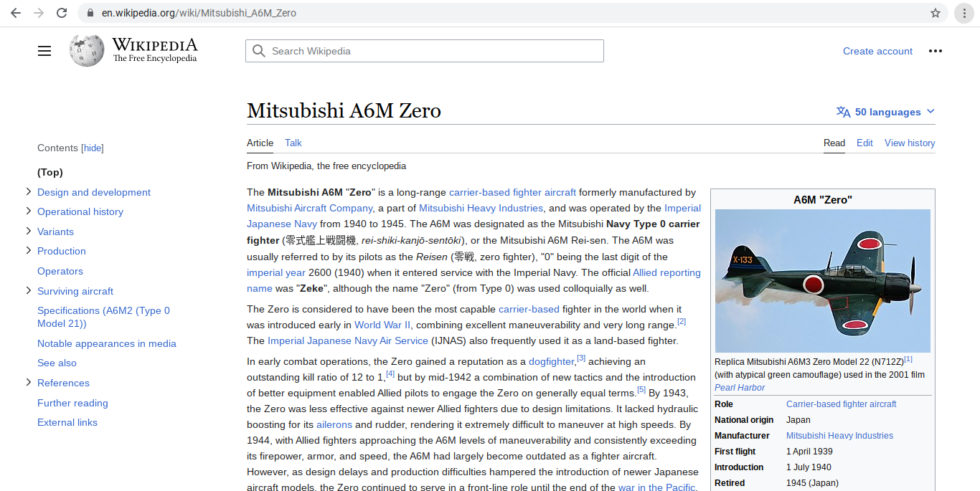Click citation reference [5]

[x=641, y=389]
